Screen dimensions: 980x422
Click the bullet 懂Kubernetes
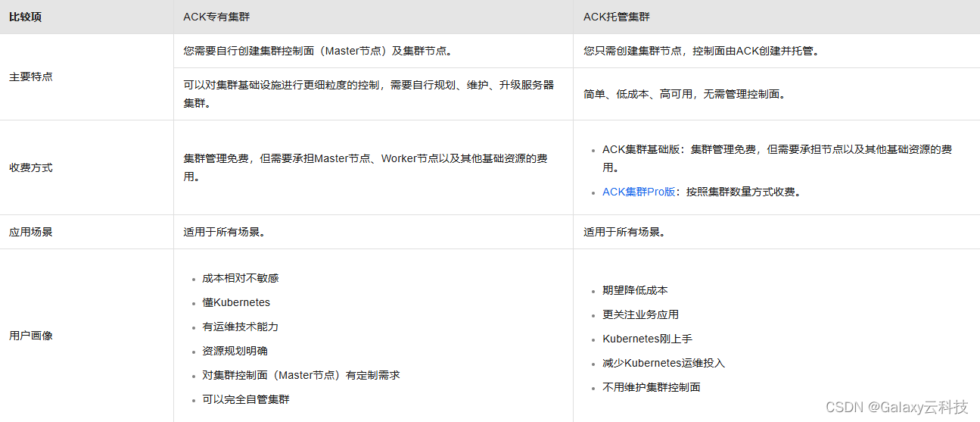tap(236, 303)
